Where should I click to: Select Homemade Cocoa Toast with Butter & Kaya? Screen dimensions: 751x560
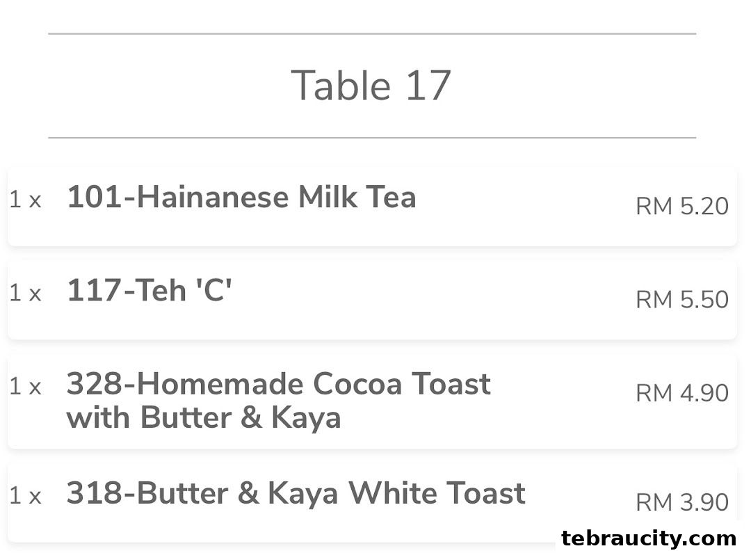coord(278,401)
